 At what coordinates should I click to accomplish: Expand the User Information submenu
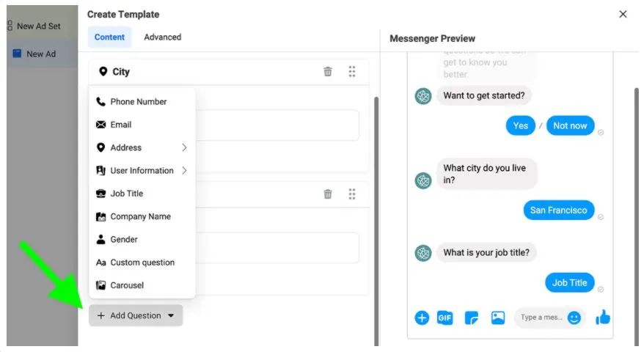(142, 170)
